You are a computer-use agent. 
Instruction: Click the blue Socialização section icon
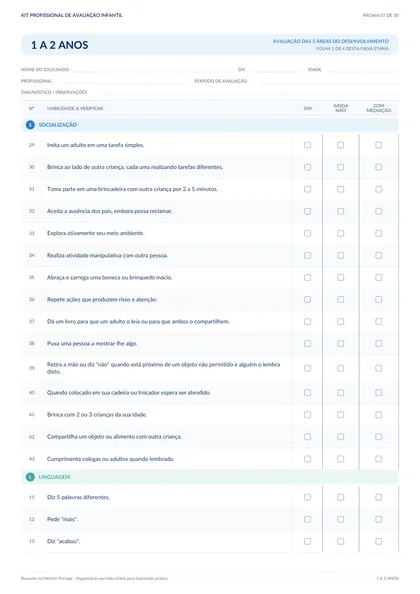pos(30,125)
